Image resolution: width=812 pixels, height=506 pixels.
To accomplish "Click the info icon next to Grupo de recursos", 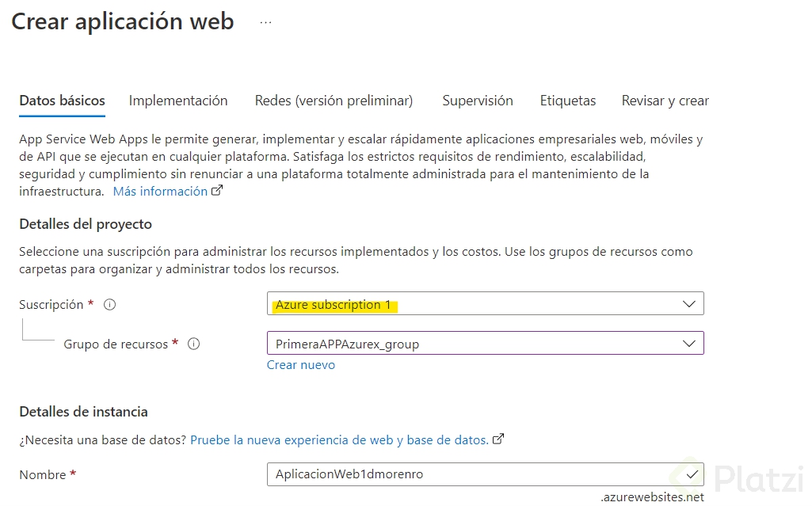I will tap(193, 344).
